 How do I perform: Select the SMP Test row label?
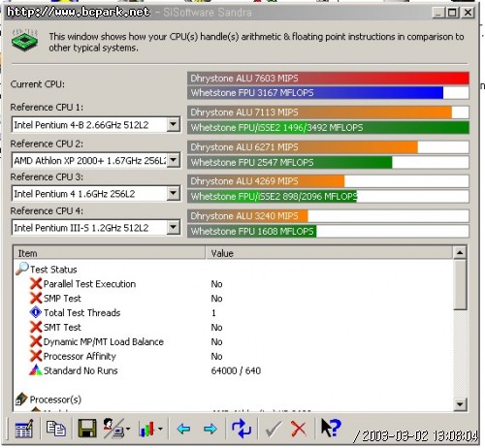point(62,299)
